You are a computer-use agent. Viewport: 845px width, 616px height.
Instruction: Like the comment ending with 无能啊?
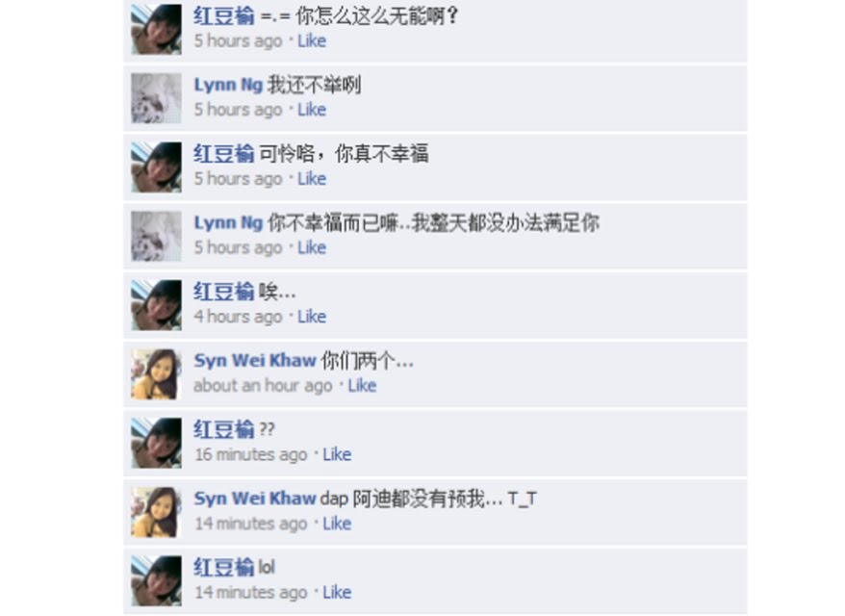pyautogui.click(x=312, y=41)
